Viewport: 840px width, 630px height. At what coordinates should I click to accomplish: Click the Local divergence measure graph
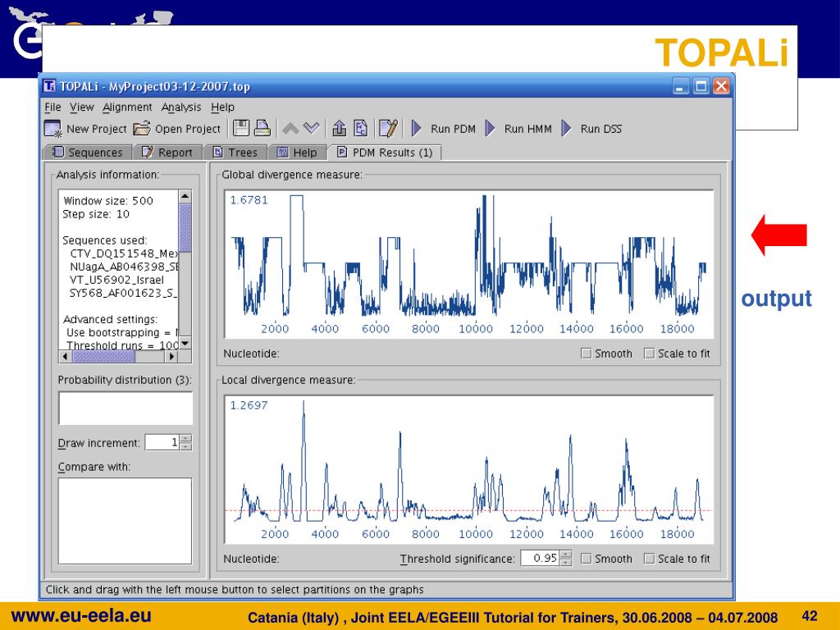click(468, 470)
